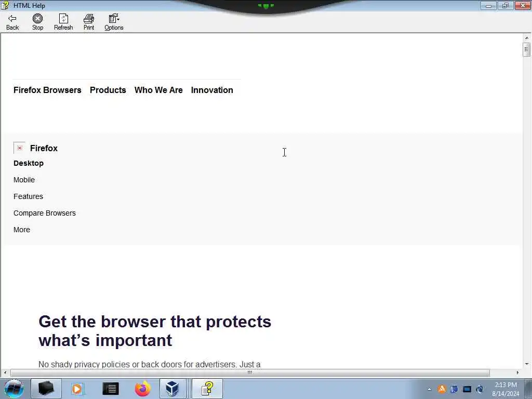The image size is (532, 399).
Task: Open the Innovation navigation item
Action: click(x=212, y=90)
